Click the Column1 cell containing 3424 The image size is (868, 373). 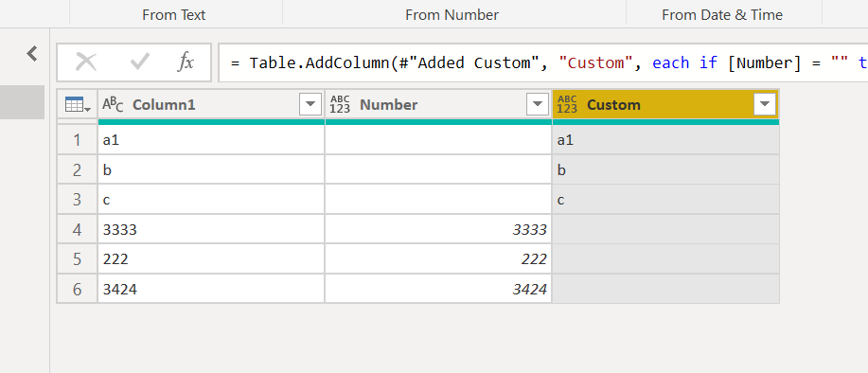coord(211,289)
